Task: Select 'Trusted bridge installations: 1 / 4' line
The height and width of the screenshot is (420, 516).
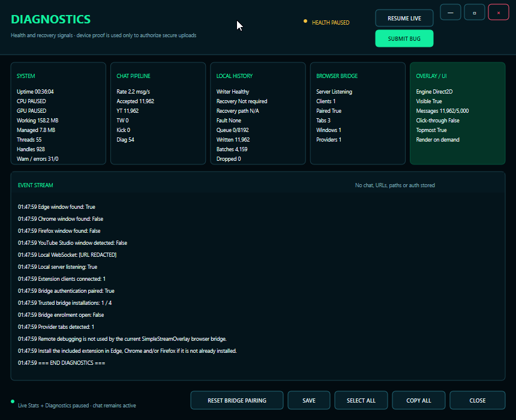Action: (65, 303)
